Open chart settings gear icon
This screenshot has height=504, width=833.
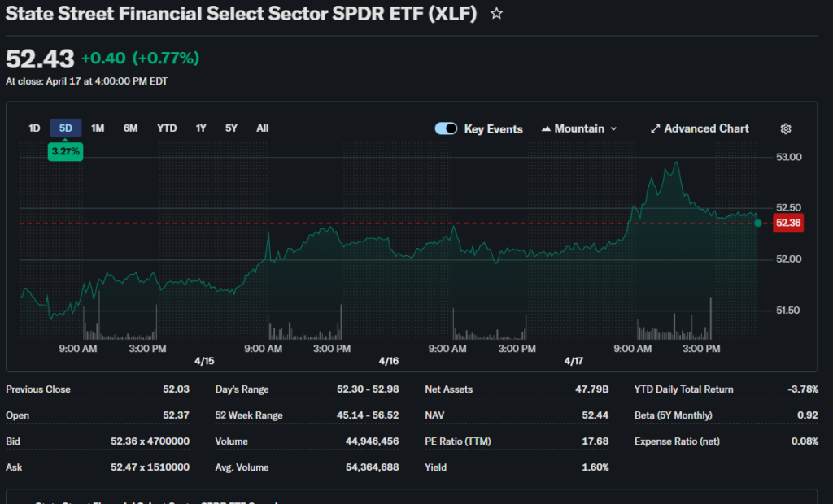click(785, 128)
